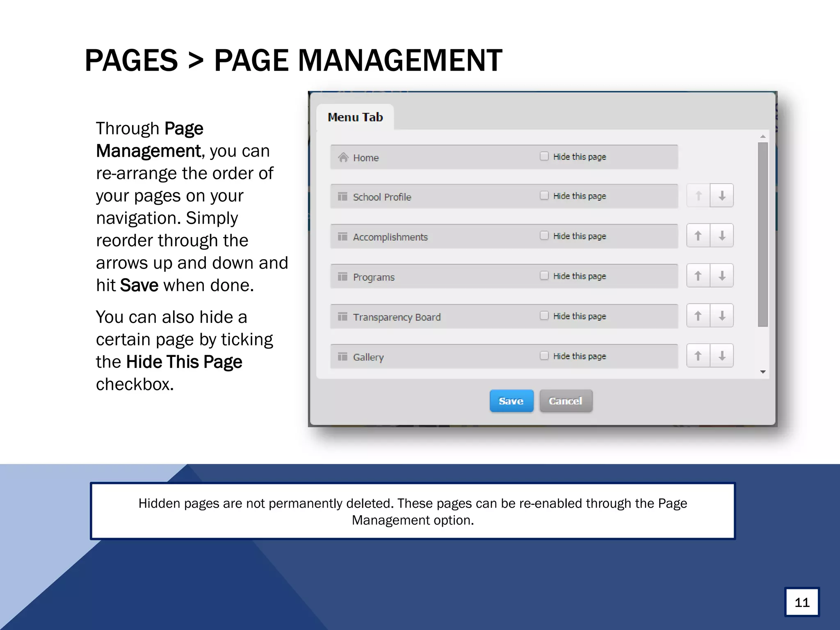Move Gallery page up
This screenshot has width=840, height=630.
(x=698, y=356)
